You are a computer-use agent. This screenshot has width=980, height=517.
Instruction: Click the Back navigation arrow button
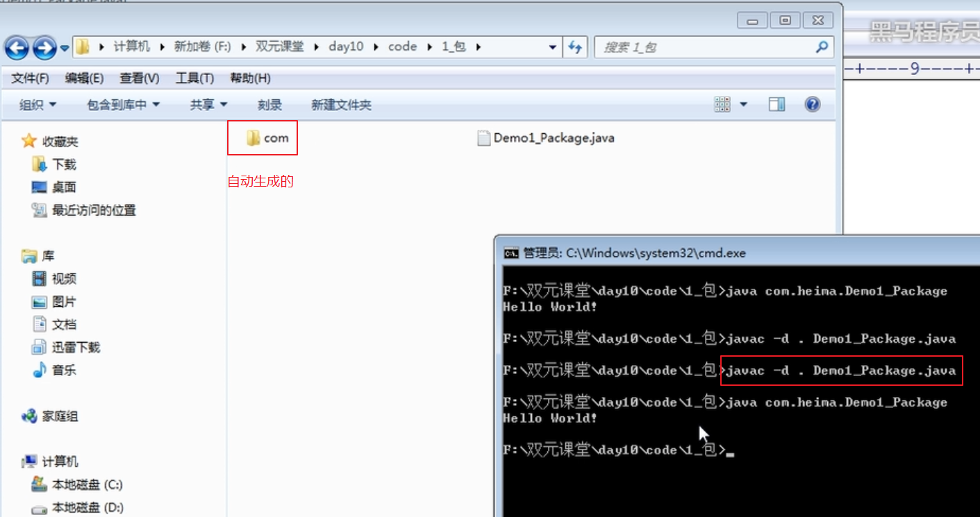[x=17, y=47]
